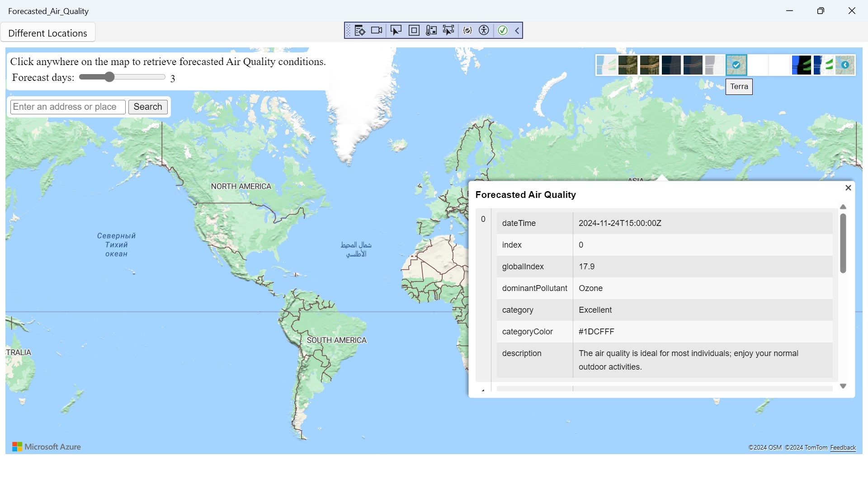Open the Live Visual Tree icon
Screen dimensions: 868x488
pos(360,30)
